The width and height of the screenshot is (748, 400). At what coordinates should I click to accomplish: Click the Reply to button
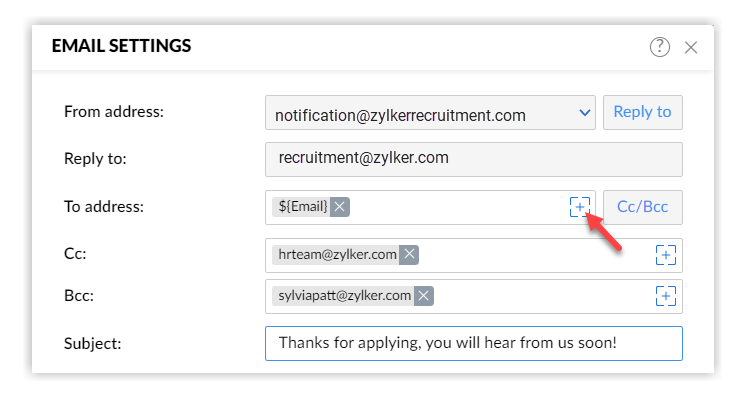(x=643, y=113)
